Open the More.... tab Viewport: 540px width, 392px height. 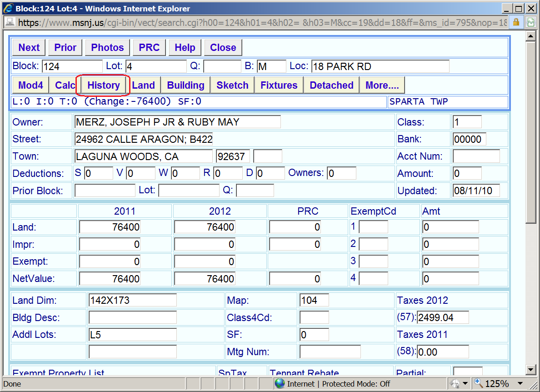pyautogui.click(x=382, y=85)
